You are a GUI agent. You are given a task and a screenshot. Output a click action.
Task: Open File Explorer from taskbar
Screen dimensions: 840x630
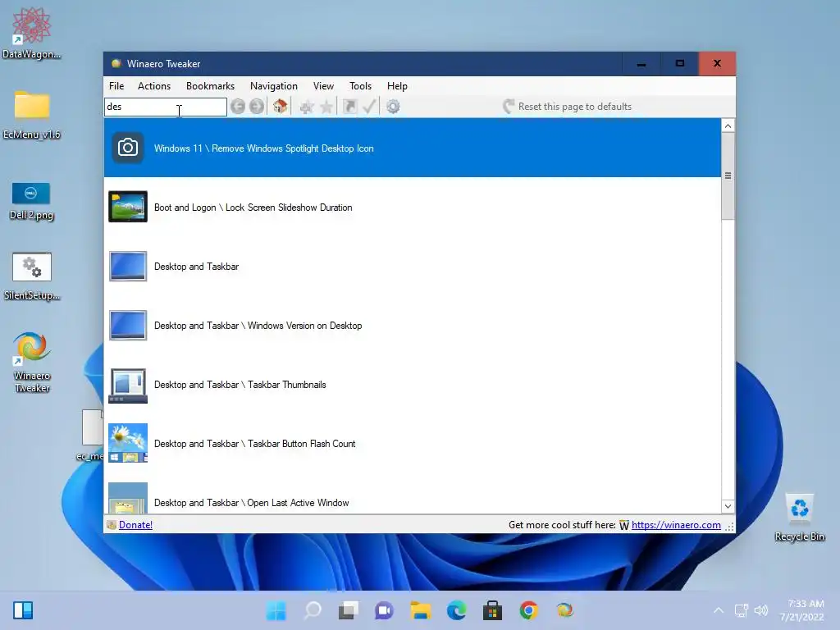click(421, 610)
